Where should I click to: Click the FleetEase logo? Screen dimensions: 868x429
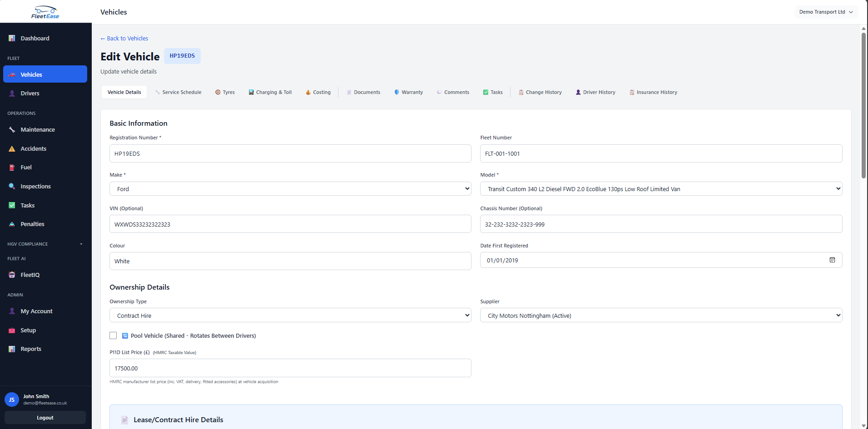click(x=45, y=12)
